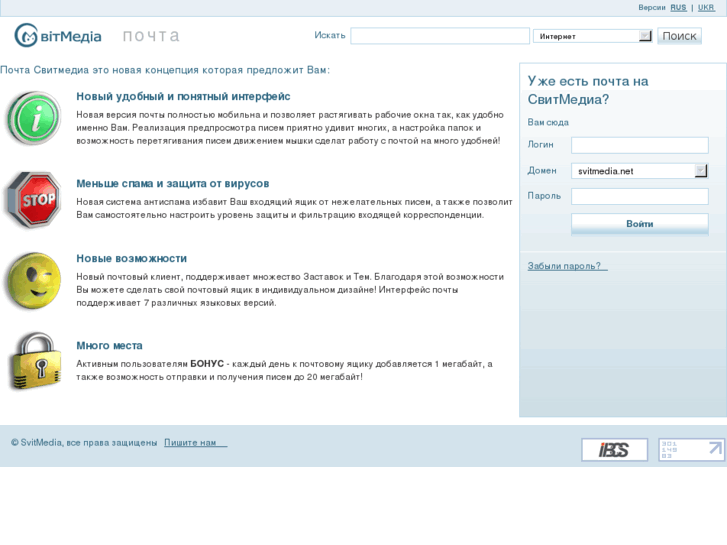Switch site version to UKR
This screenshot has height=545, width=727.
coord(706,7)
